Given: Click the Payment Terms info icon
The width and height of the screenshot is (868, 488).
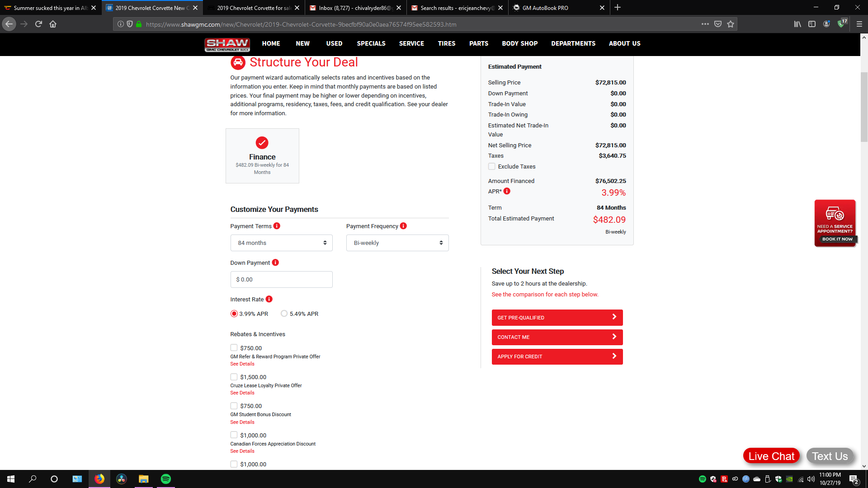Looking at the screenshot, I should click(277, 226).
